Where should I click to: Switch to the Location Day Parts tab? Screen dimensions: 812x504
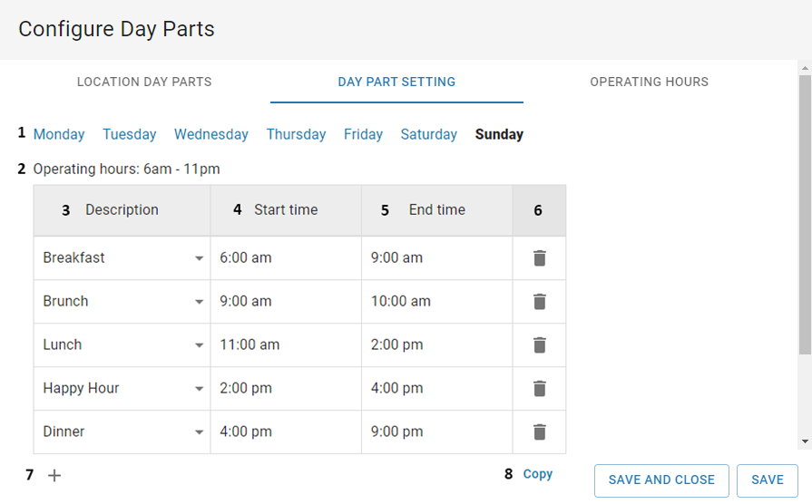click(x=144, y=82)
